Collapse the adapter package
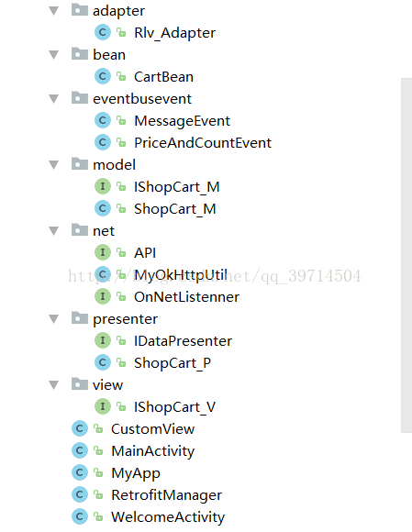The height and width of the screenshot is (532, 412). click(53, 11)
